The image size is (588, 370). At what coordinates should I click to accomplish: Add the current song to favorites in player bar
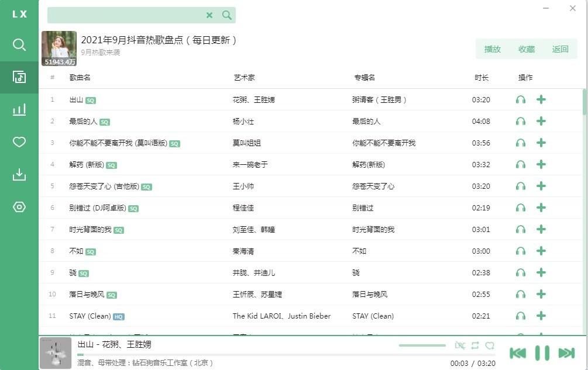(490, 345)
